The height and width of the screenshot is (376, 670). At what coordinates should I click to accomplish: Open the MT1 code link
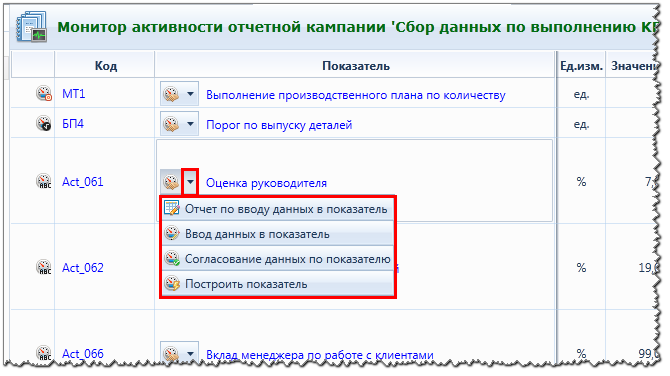point(73,94)
